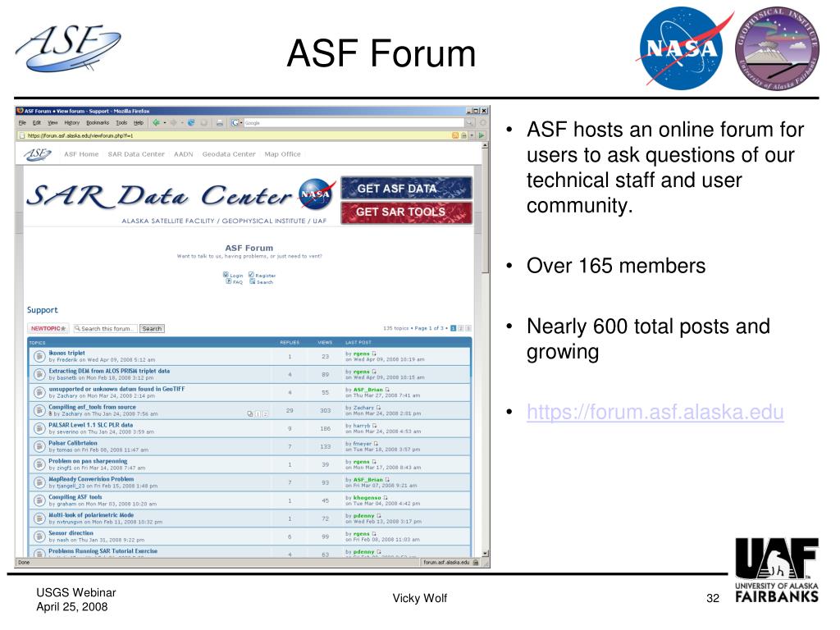The width and height of the screenshot is (840, 630).
Task: Click the small ASF logo in the page header
Action: point(38,154)
